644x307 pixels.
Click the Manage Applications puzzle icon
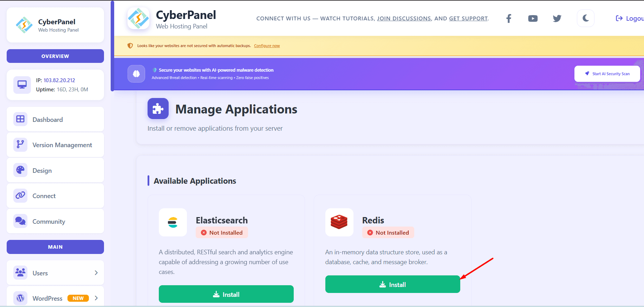coord(158,109)
